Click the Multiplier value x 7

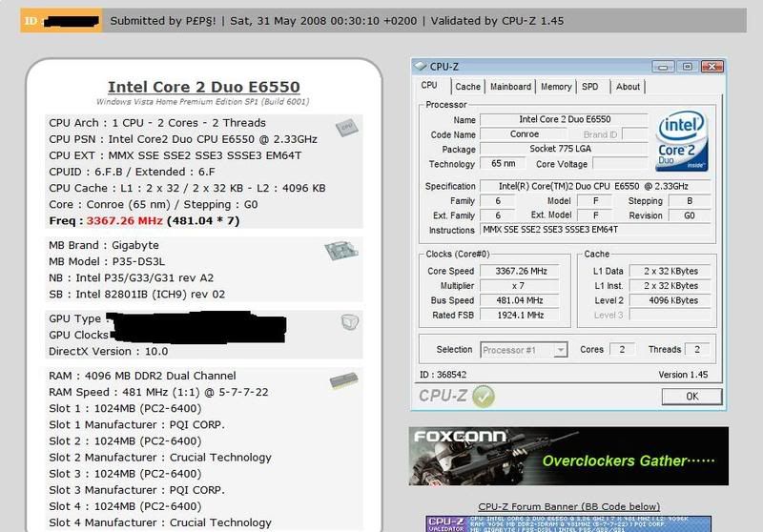[521, 285]
